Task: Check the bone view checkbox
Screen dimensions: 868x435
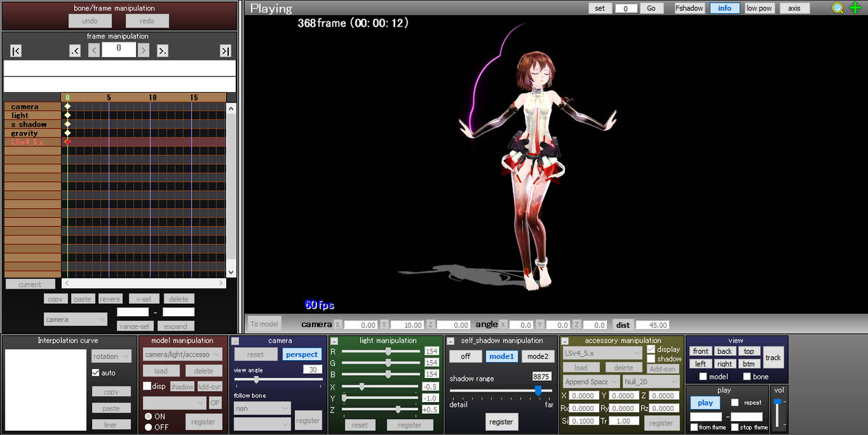Action: [x=747, y=377]
